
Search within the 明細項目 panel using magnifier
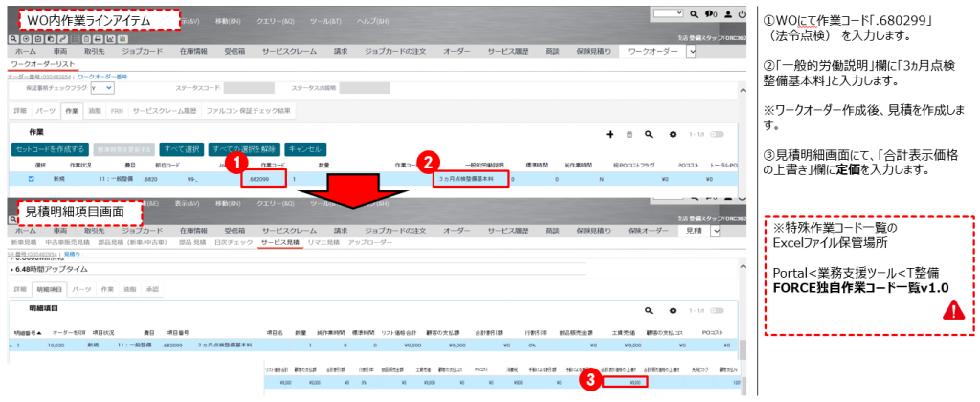tap(649, 311)
